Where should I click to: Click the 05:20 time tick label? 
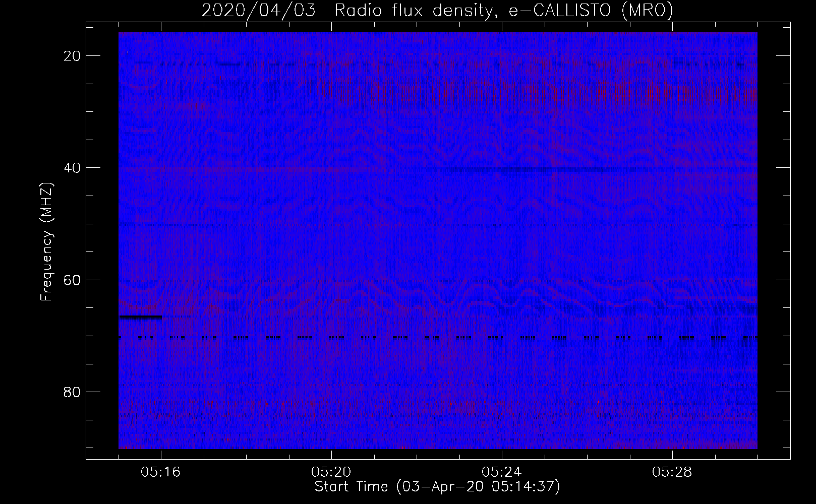(331, 472)
